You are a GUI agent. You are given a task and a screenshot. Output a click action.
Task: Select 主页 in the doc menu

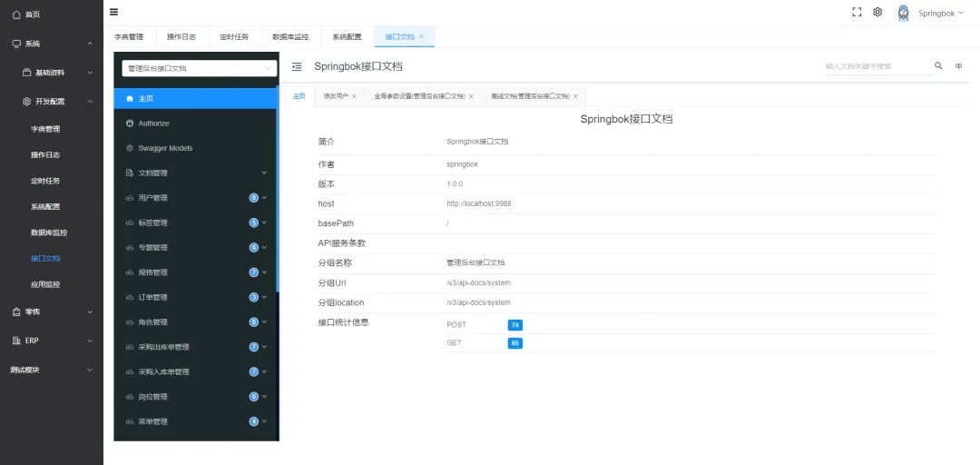195,99
